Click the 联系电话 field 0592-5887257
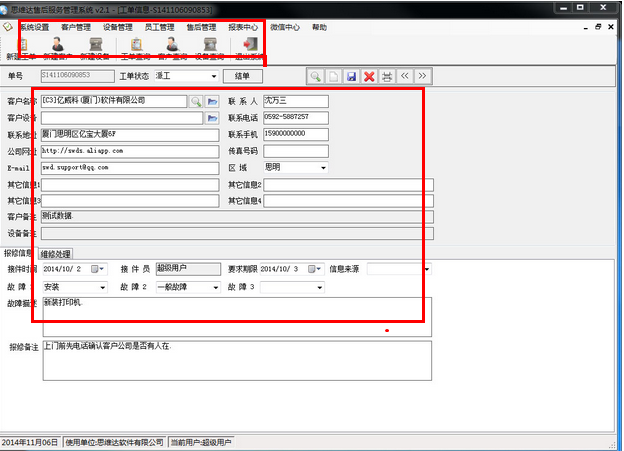Viewport: 624px width, 451px height. point(296,118)
